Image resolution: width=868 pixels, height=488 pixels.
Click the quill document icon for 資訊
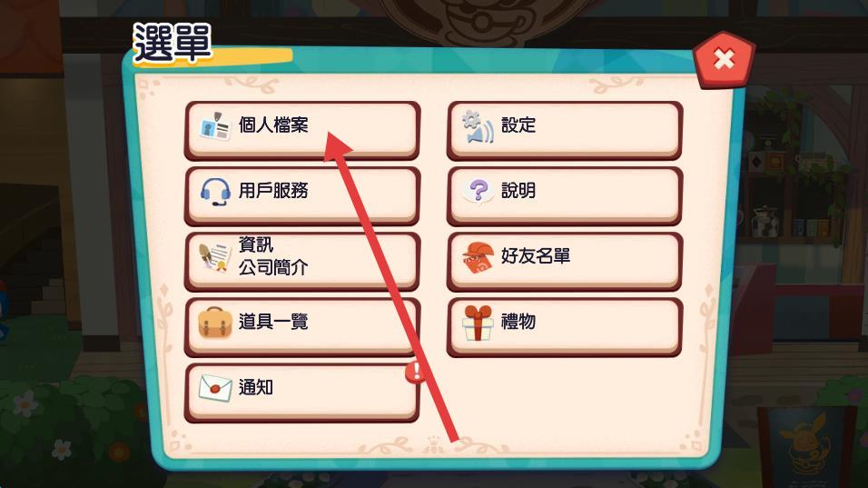[x=215, y=257]
